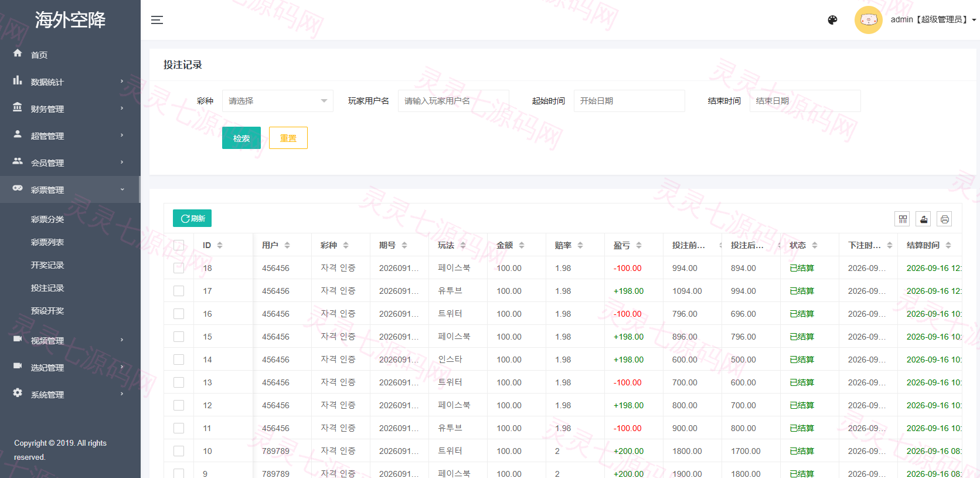This screenshot has height=478, width=980.
Task: Click the admin avatar image
Action: 869,20
